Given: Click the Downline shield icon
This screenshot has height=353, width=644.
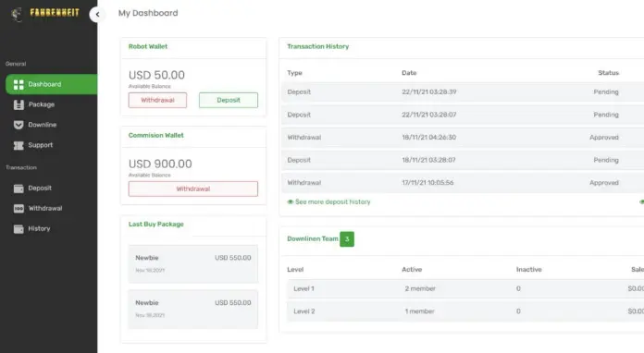Looking at the screenshot, I should (x=19, y=125).
